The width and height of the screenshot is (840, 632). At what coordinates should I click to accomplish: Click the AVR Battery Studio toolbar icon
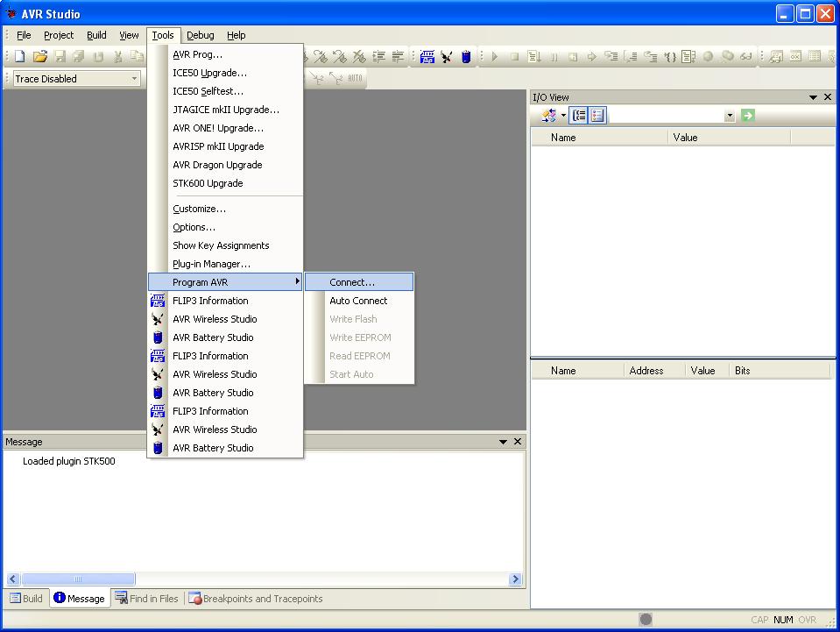[x=466, y=57]
